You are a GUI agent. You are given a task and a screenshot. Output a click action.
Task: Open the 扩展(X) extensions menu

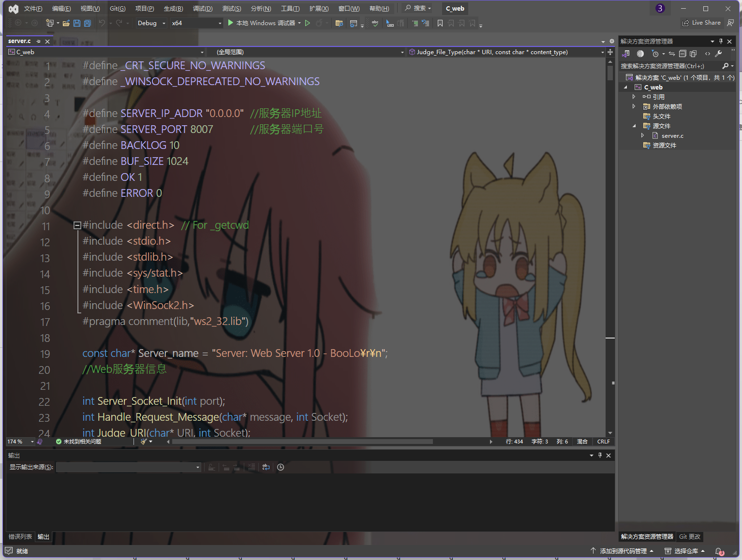pos(319,9)
